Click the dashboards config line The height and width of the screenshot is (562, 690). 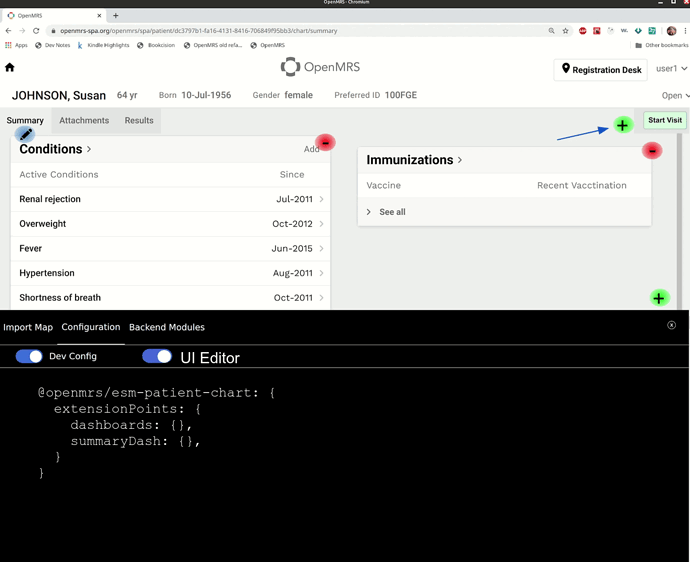pos(131,425)
